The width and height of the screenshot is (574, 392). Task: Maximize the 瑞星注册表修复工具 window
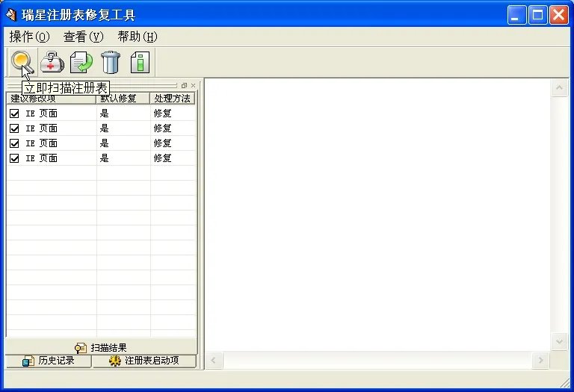tap(538, 16)
